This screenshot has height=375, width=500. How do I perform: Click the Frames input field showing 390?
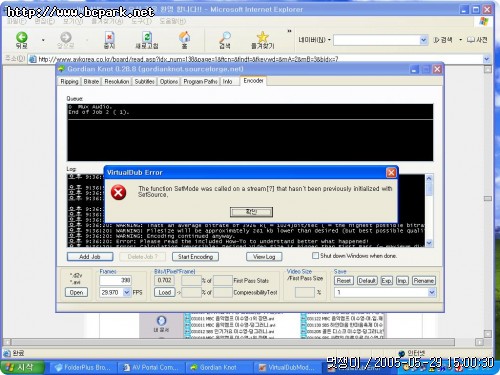tap(115, 280)
